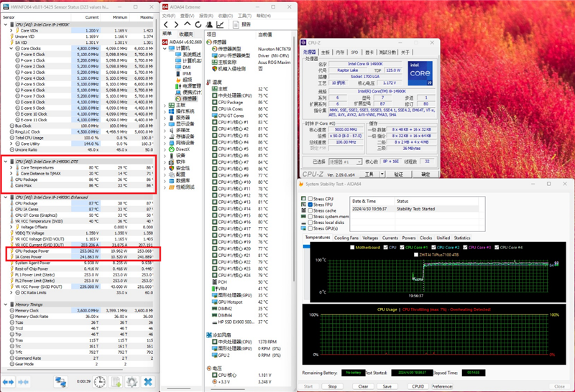
Task: Click the AIDA64 up-level arrow icon
Action: coord(188,24)
